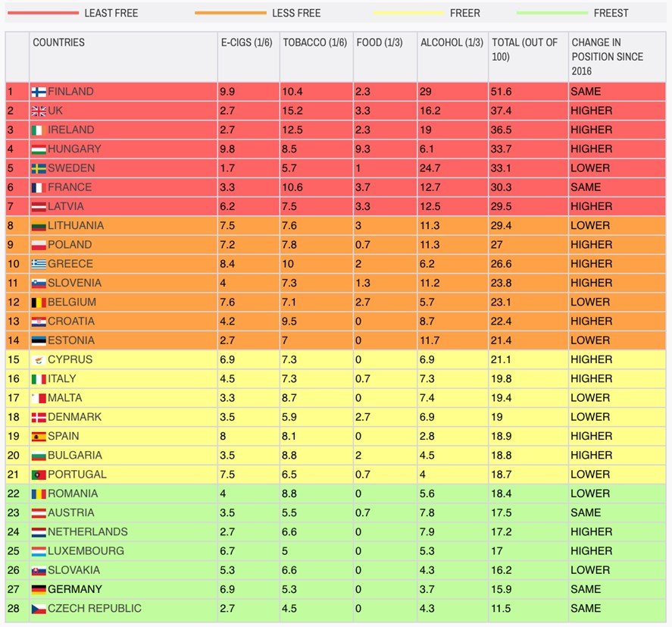672x627 pixels.
Task: Click the E-CIGS (1/6) column header
Action: [247, 42]
